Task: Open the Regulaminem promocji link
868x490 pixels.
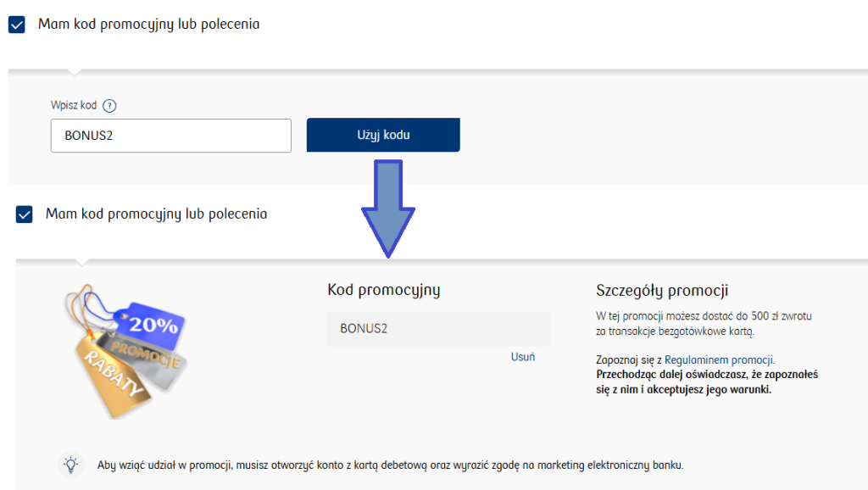Action: coord(719,359)
